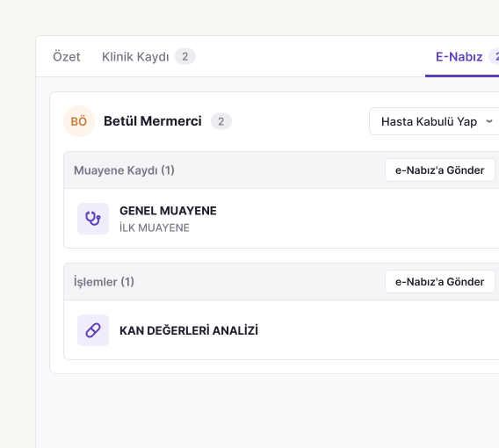
Task: Click the count badge on Klinik Kaydı tab
Action: tap(184, 56)
